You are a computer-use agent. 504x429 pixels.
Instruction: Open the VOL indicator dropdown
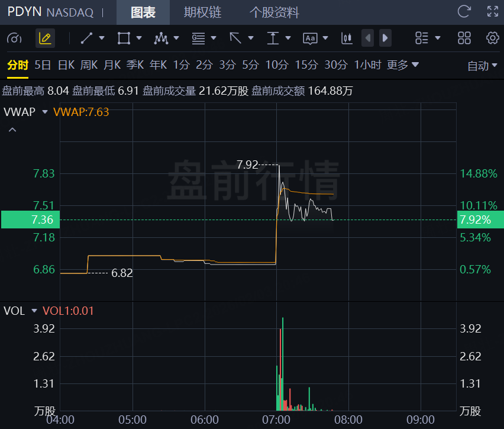point(34,311)
